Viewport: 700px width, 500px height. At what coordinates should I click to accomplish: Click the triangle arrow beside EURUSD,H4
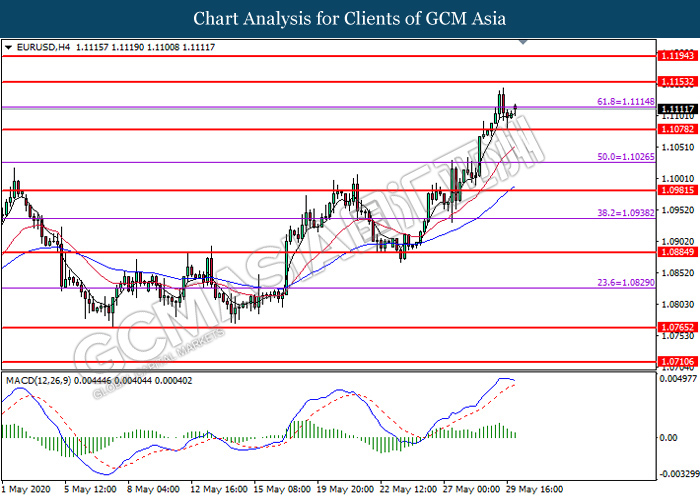pos(9,47)
